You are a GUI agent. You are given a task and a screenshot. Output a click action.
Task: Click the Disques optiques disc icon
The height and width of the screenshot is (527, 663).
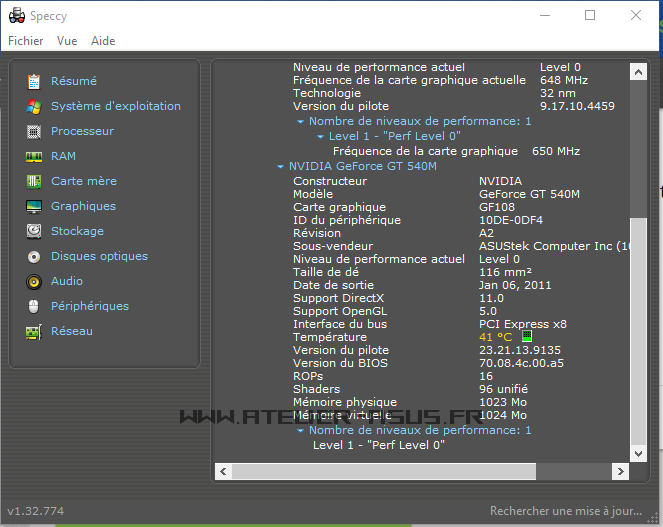pyautogui.click(x=34, y=256)
